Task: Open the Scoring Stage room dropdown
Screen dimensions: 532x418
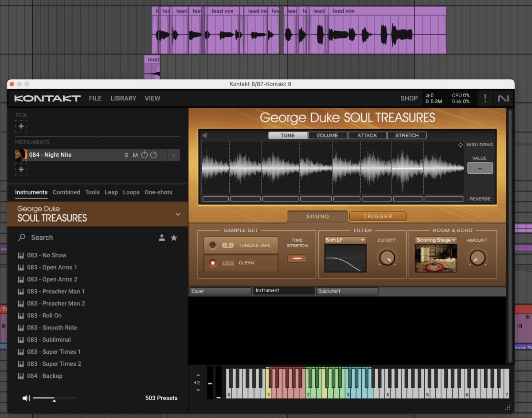Action: coord(436,240)
